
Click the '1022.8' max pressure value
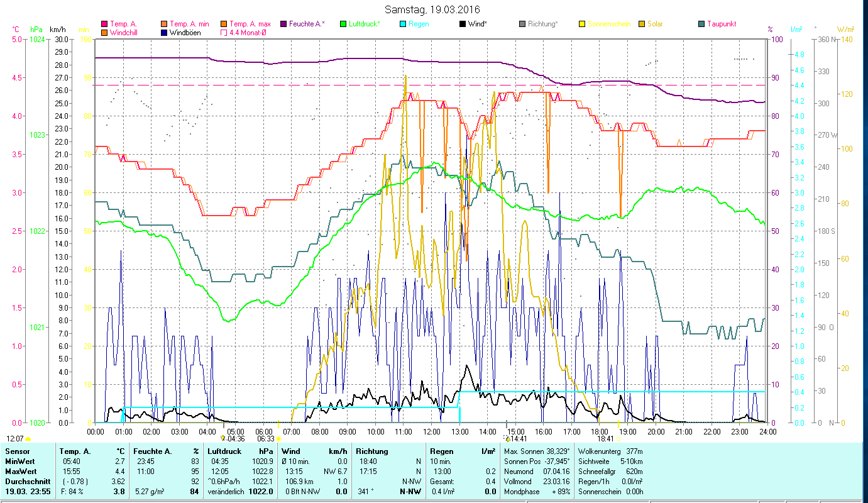click(263, 472)
